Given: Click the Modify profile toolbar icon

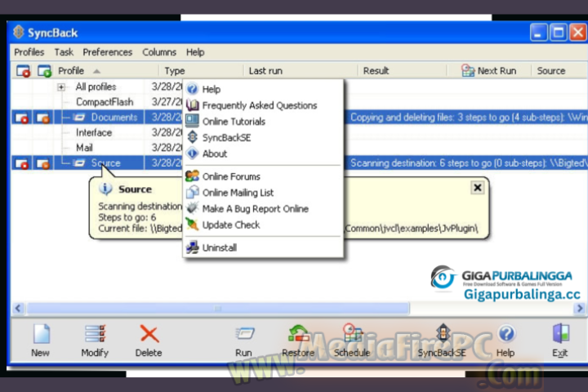Looking at the screenshot, I should tap(95, 333).
